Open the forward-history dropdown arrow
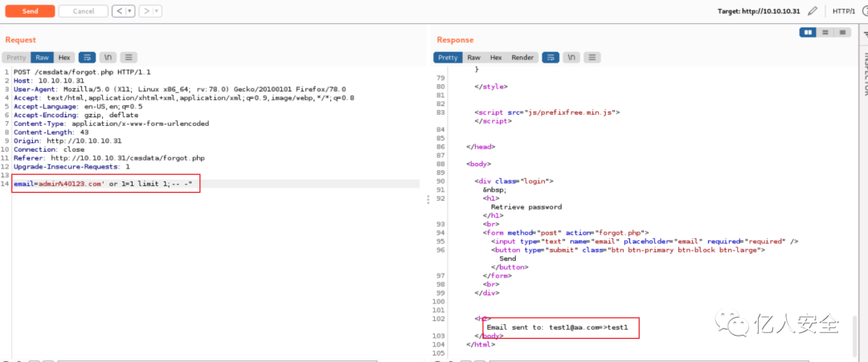This screenshot has height=362, width=868. [158, 11]
